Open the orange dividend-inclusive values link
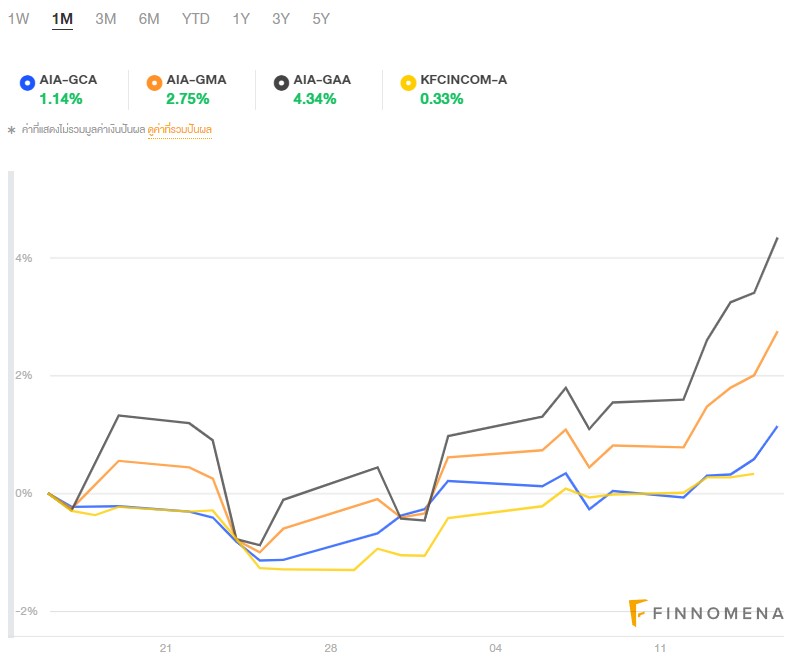Viewport: 806px width, 661px height. click(x=180, y=130)
